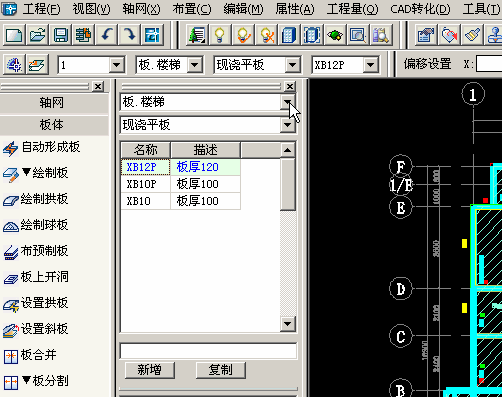Open the 属性(A) menu
502x397 pixels.
[294, 9]
